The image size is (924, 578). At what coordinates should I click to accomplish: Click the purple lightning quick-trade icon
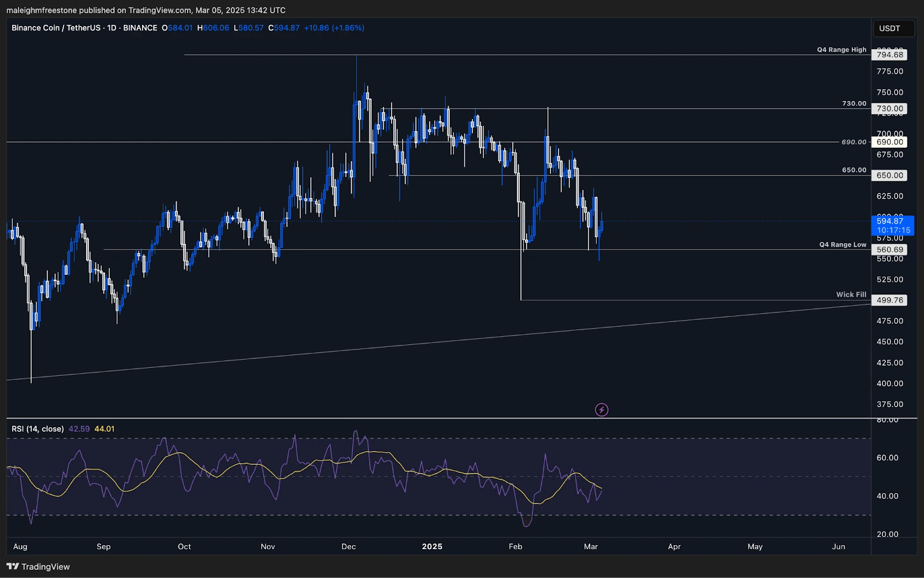coord(601,409)
